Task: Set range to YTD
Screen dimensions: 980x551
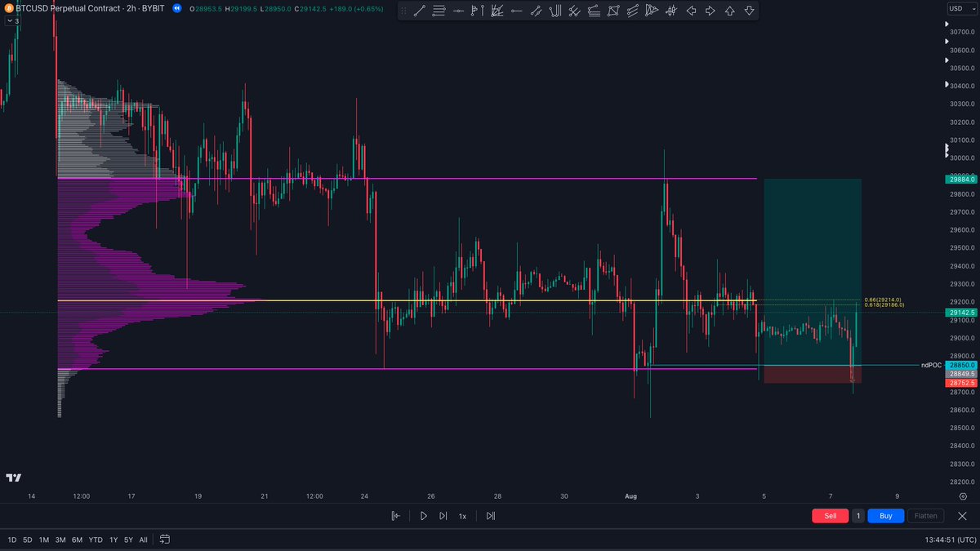Action: click(x=96, y=540)
